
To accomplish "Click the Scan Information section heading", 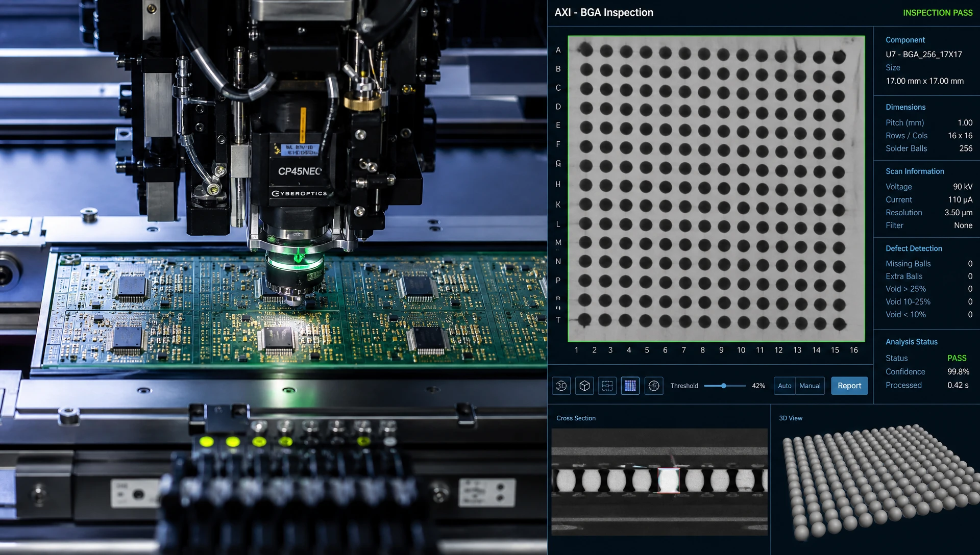I will (915, 171).
